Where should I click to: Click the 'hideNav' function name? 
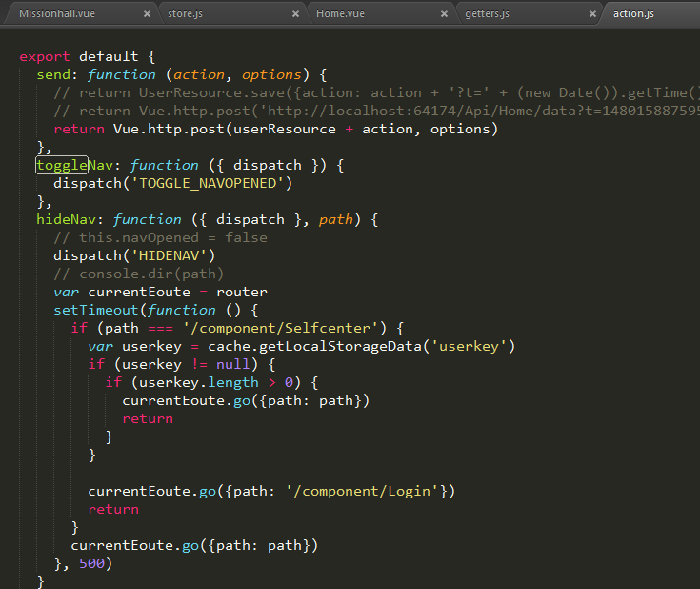coord(66,219)
